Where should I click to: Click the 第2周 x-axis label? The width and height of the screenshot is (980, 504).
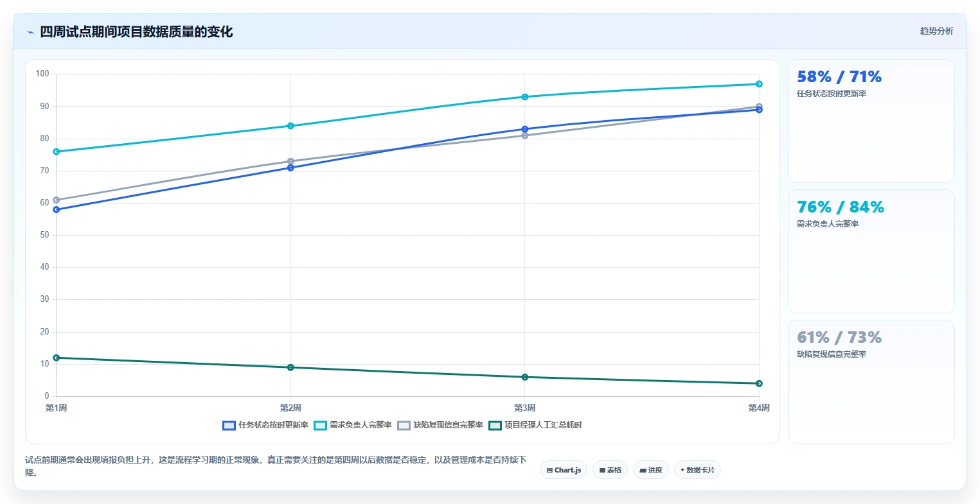[290, 408]
